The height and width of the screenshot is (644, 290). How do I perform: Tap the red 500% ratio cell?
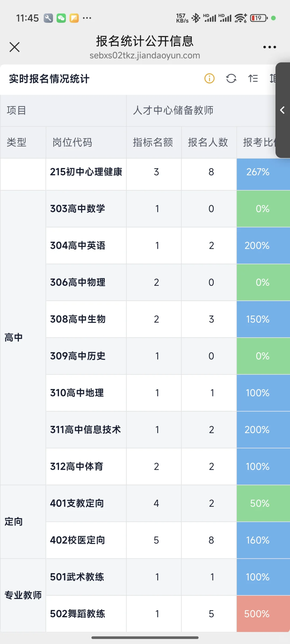pyautogui.click(x=257, y=614)
